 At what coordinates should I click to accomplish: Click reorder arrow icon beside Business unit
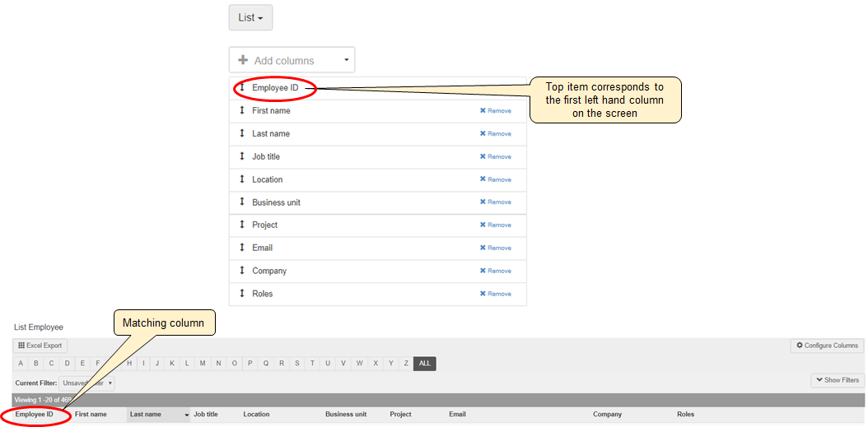[242, 202]
